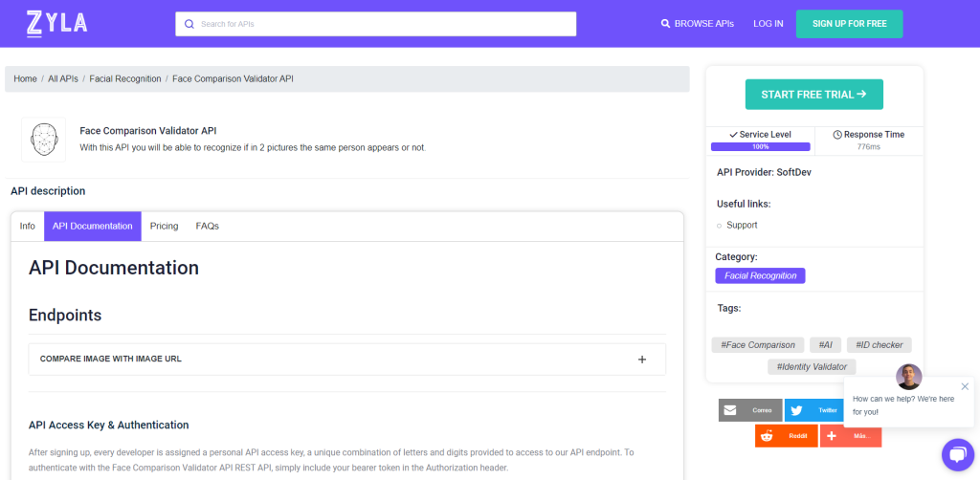Open the live chat bubble
The width and height of the screenshot is (980, 480).
coord(956,455)
